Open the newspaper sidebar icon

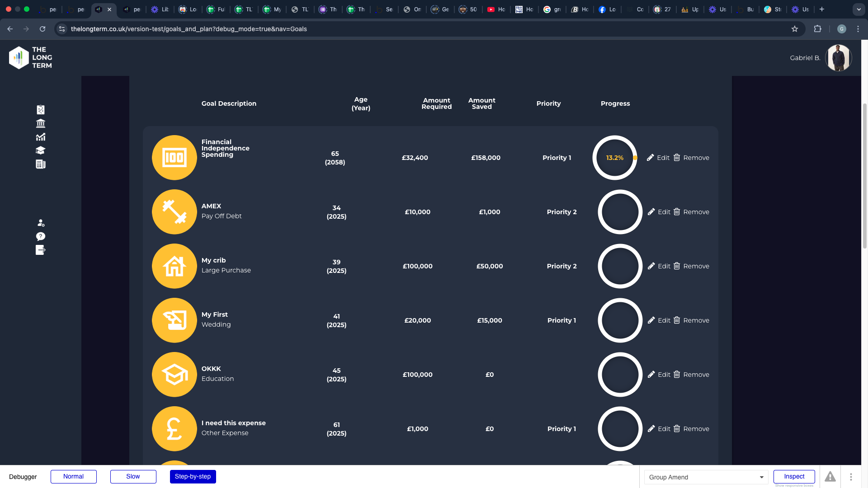click(41, 164)
